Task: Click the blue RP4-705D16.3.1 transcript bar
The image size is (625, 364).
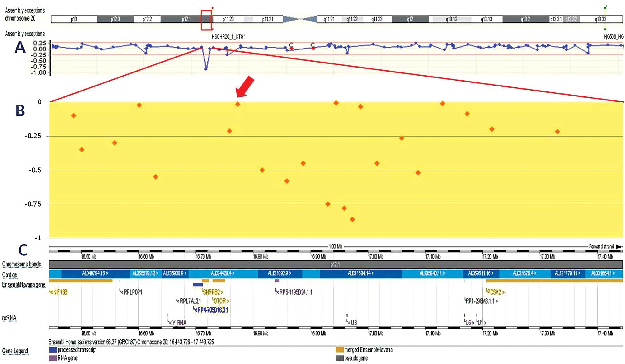Action: point(198,284)
